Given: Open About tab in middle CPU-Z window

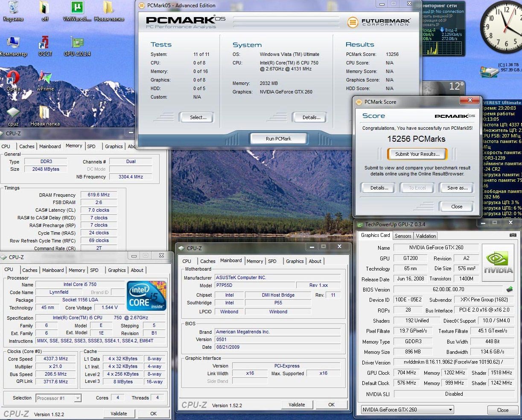Looking at the screenshot, I should (315, 261).
